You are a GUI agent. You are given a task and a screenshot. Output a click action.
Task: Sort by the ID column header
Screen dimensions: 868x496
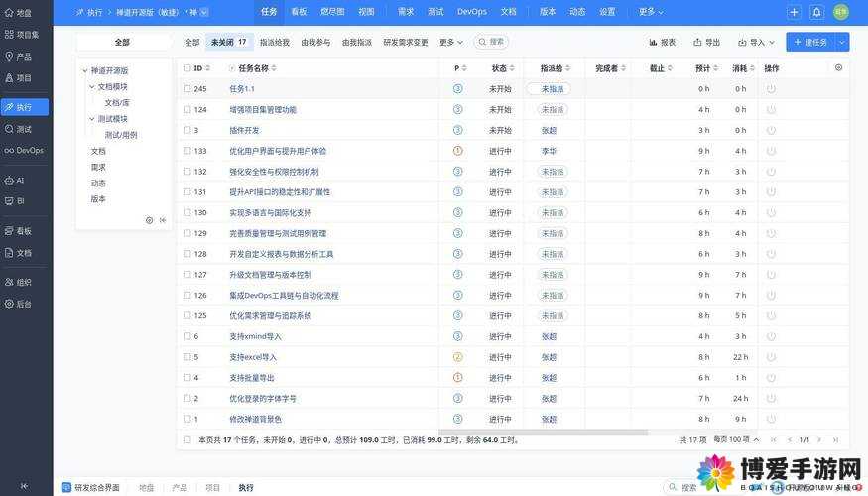(x=201, y=68)
